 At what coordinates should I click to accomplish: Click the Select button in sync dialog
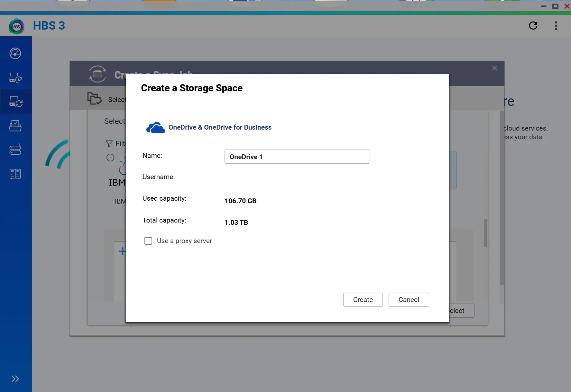pos(461,311)
